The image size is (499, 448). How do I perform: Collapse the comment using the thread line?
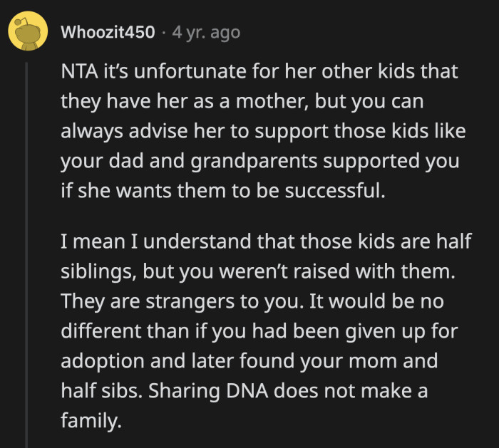click(28, 249)
